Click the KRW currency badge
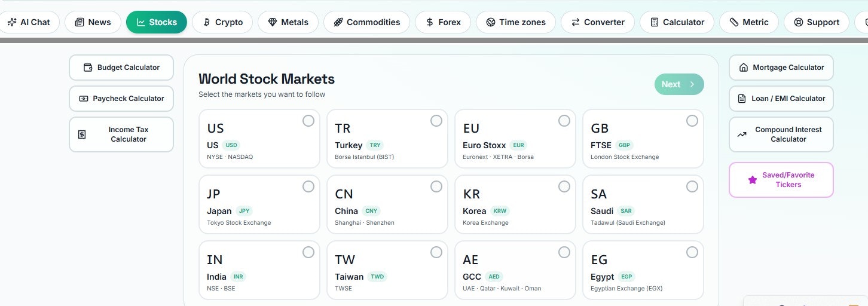868x306 pixels. [x=499, y=211]
